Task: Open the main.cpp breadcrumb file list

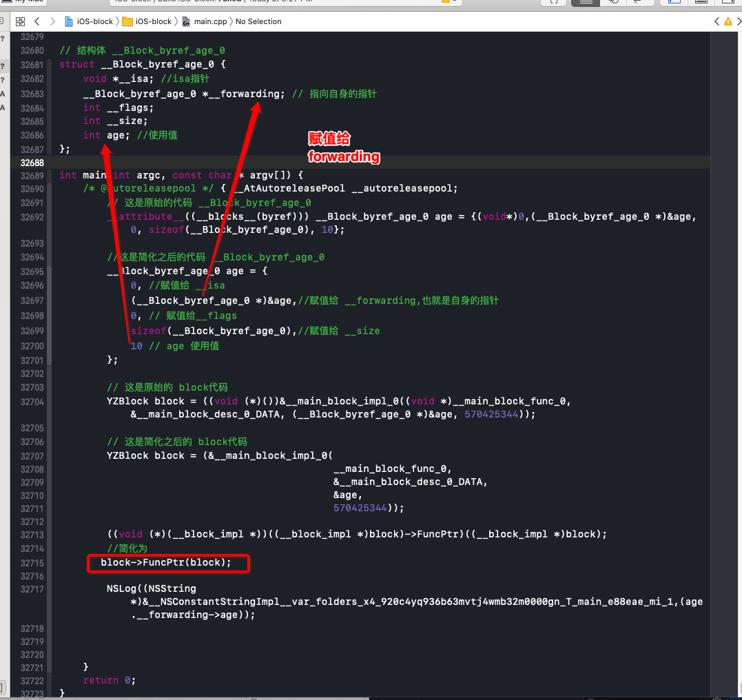Action: [205, 21]
